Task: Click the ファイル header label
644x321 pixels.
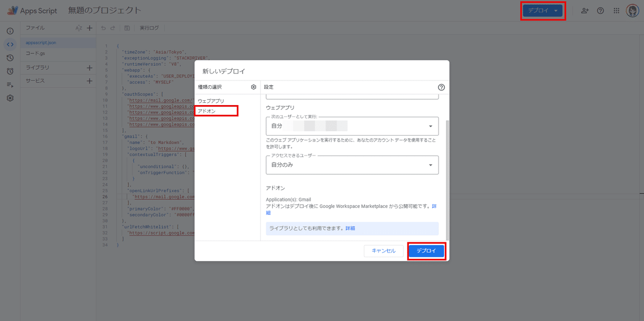Action: (35, 28)
